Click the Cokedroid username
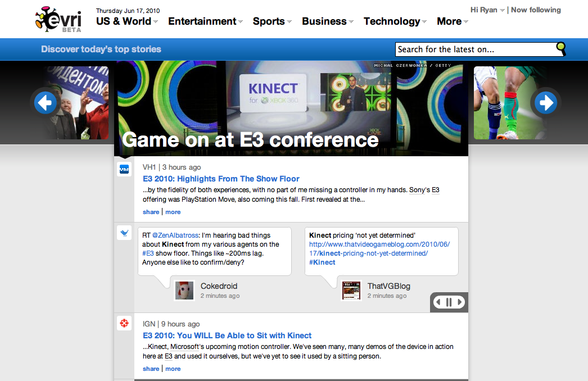Viewport: 588px width, 381px height. pyautogui.click(x=219, y=286)
